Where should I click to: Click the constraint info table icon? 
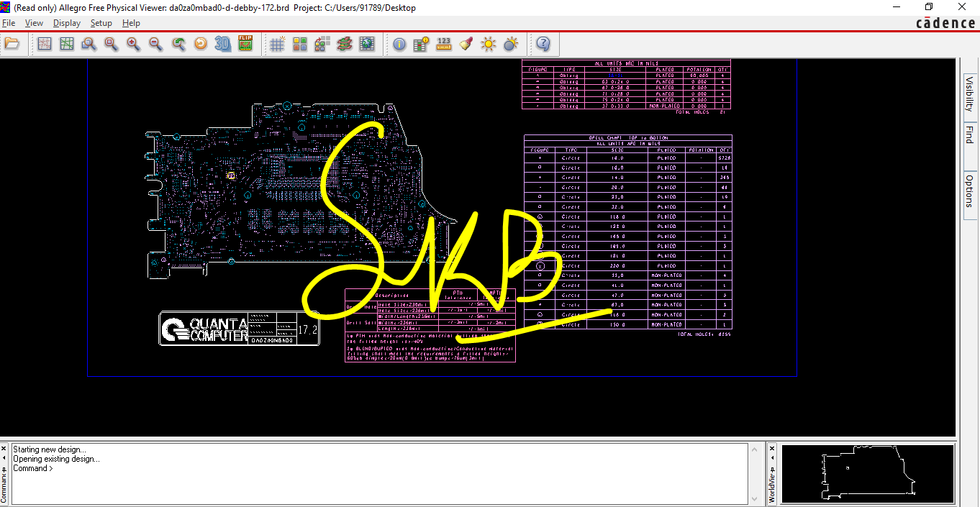[x=422, y=44]
